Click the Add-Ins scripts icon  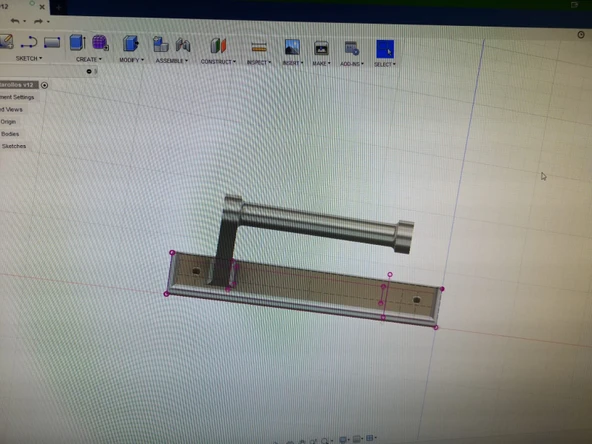pyautogui.click(x=352, y=49)
